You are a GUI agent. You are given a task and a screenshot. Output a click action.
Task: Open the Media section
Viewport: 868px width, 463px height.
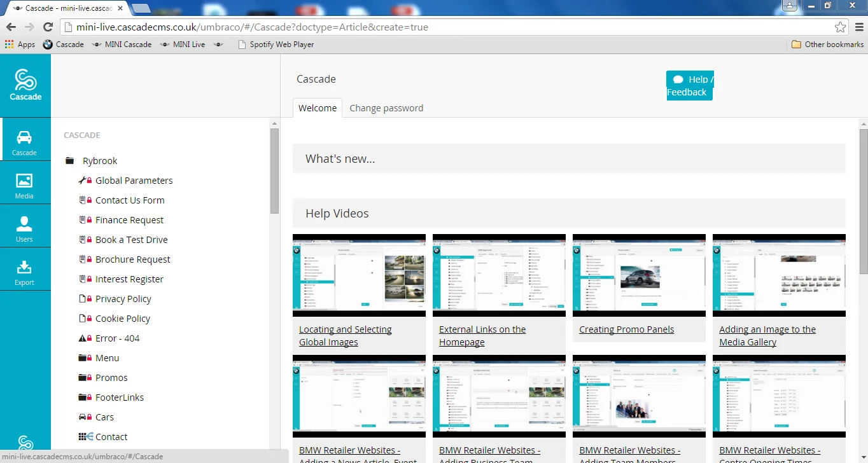(x=24, y=183)
